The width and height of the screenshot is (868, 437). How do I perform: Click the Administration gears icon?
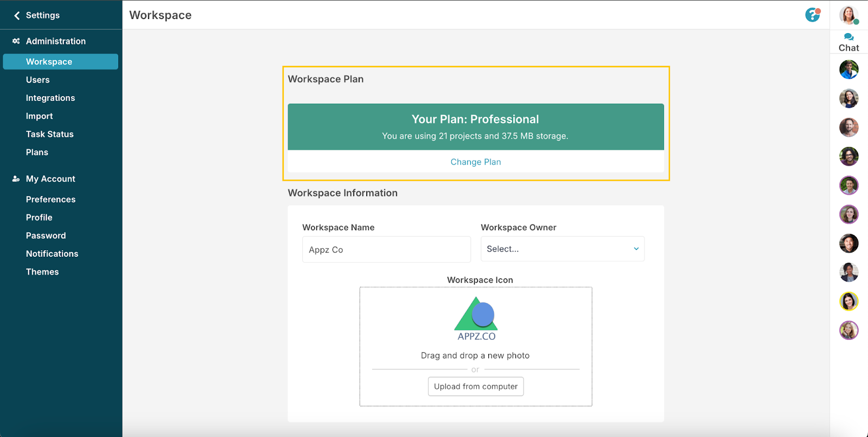[x=16, y=41]
